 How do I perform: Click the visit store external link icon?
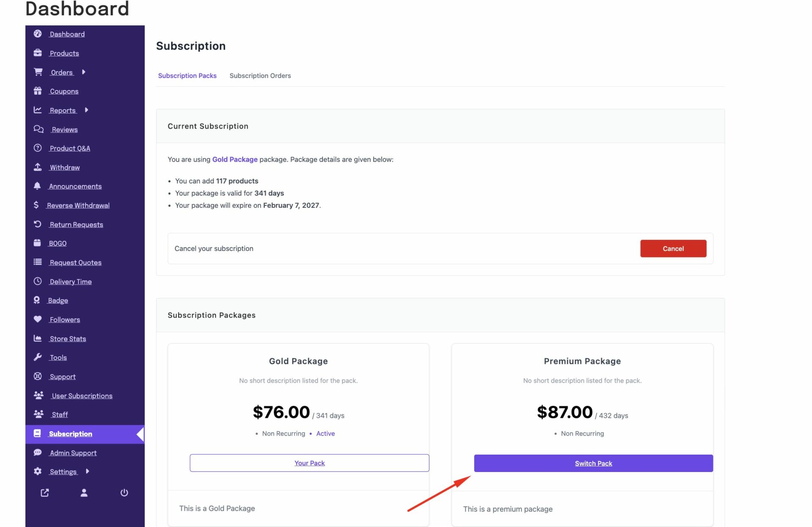[x=45, y=493]
